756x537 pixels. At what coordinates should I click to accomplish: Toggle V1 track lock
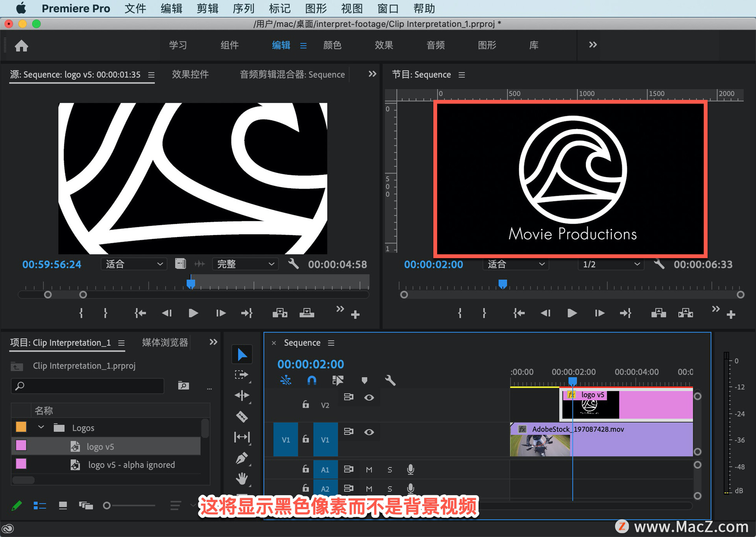[306, 439]
